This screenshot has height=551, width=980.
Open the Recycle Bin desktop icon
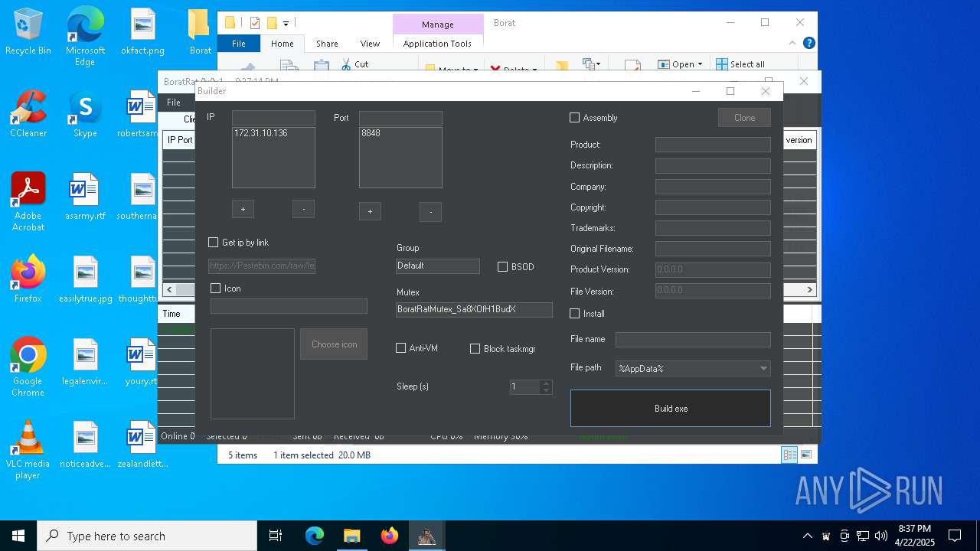pos(28,32)
